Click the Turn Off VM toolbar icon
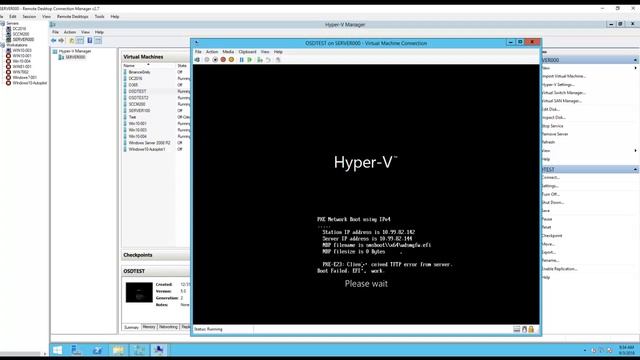The width and height of the screenshot is (640, 360). tap(215, 60)
